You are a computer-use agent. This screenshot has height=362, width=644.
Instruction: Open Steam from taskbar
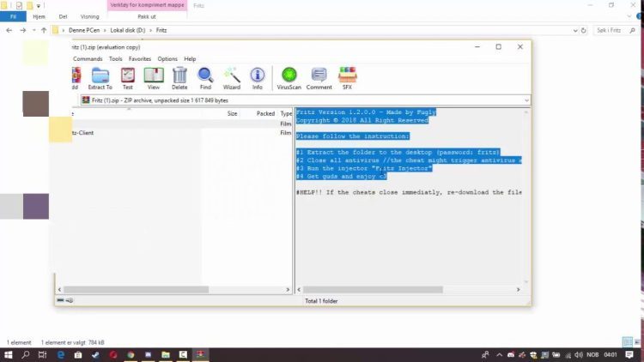(95, 354)
